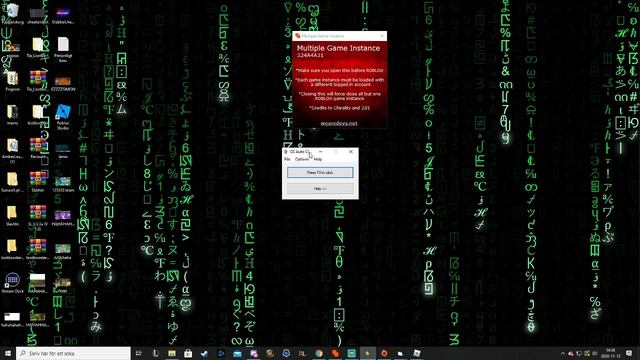640x360 pixels.
Task: Minimize the GS Auto Clicker window
Action: coord(321,151)
